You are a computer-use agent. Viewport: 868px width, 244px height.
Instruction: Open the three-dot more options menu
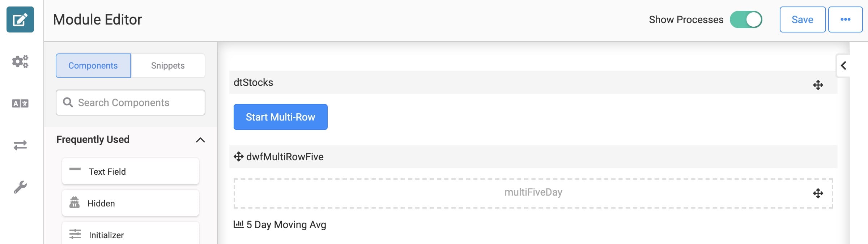click(845, 19)
